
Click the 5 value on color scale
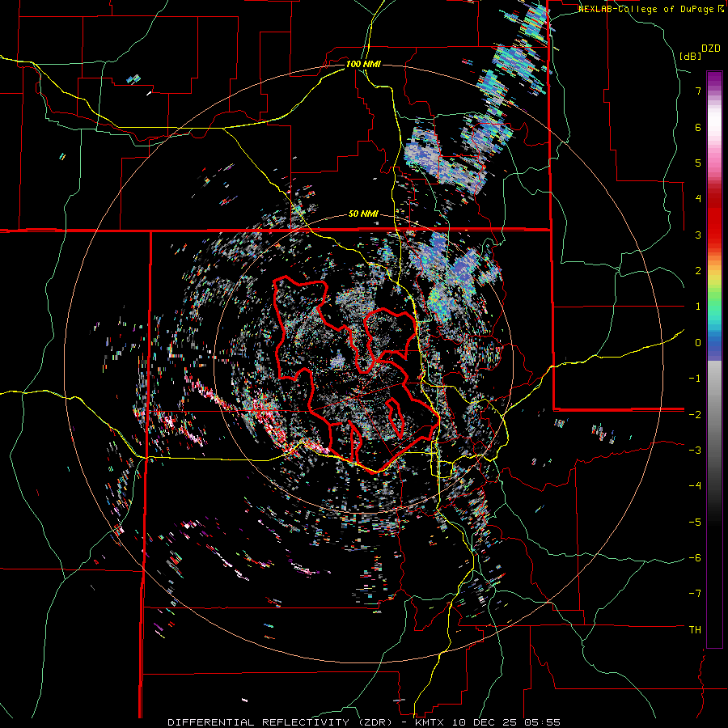[x=698, y=163]
